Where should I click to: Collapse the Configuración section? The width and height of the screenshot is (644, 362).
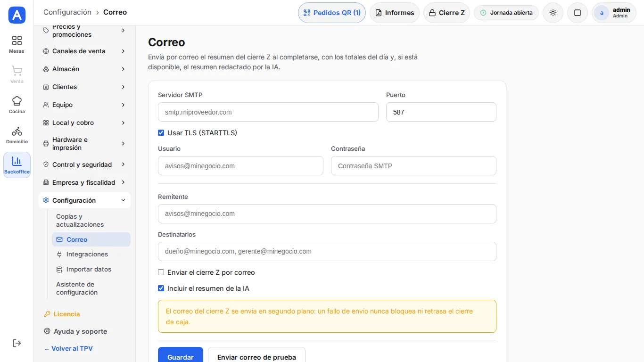[x=84, y=200]
